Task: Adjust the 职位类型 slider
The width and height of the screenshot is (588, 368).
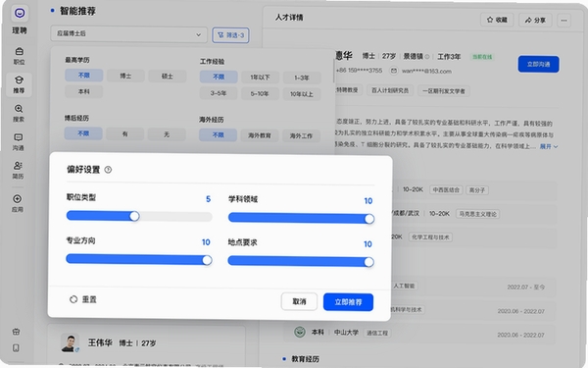Action: click(x=139, y=216)
